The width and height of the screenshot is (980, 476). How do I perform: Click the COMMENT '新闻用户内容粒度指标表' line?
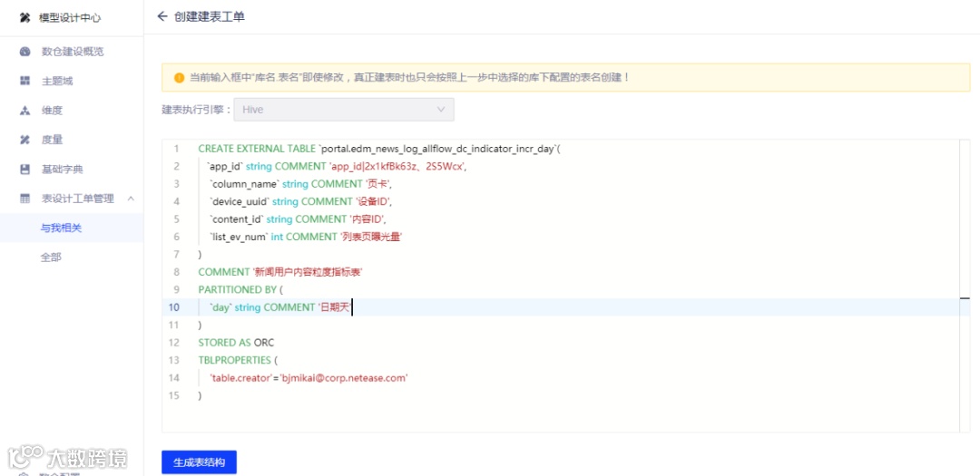(280, 272)
